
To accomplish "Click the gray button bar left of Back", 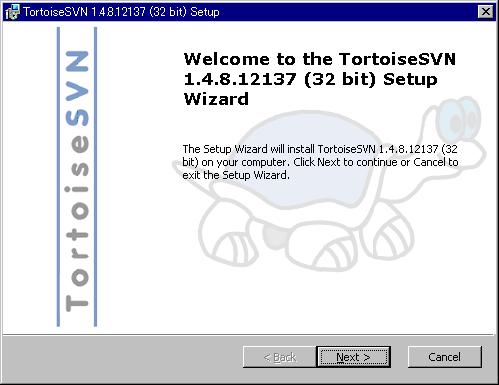I will [x=123, y=358].
